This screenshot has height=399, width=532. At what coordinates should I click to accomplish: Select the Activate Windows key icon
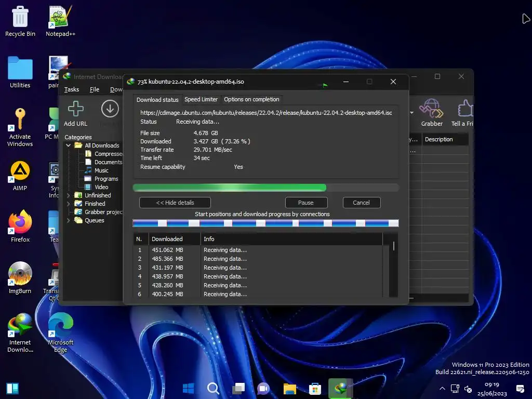coord(20,127)
